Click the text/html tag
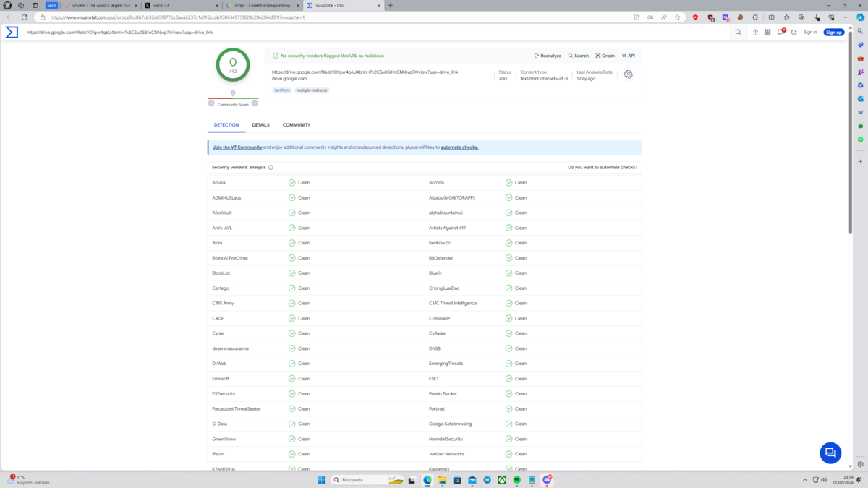 (x=282, y=90)
